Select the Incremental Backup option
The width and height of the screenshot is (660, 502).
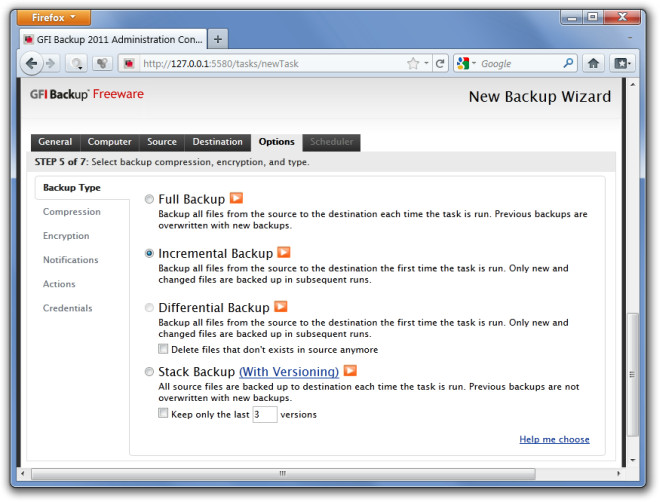pos(149,253)
